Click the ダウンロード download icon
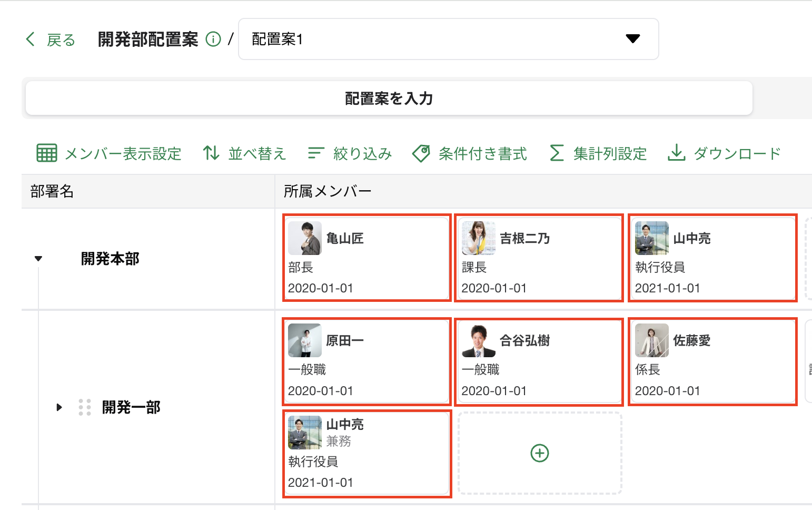812x510 pixels. 676,153
